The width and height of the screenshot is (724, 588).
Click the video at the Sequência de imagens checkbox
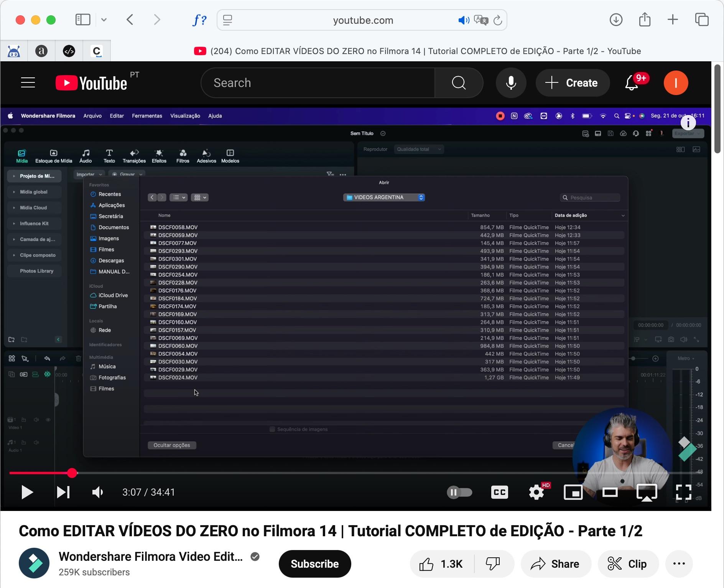[272, 429]
